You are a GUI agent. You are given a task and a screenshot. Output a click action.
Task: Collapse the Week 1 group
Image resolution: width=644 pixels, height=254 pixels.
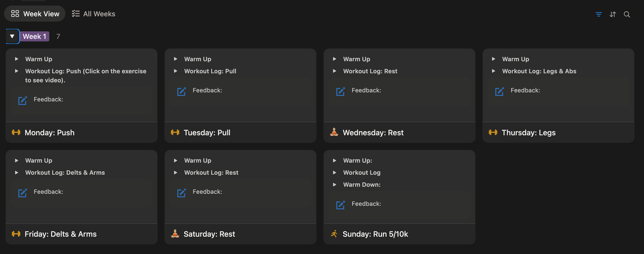tap(12, 36)
